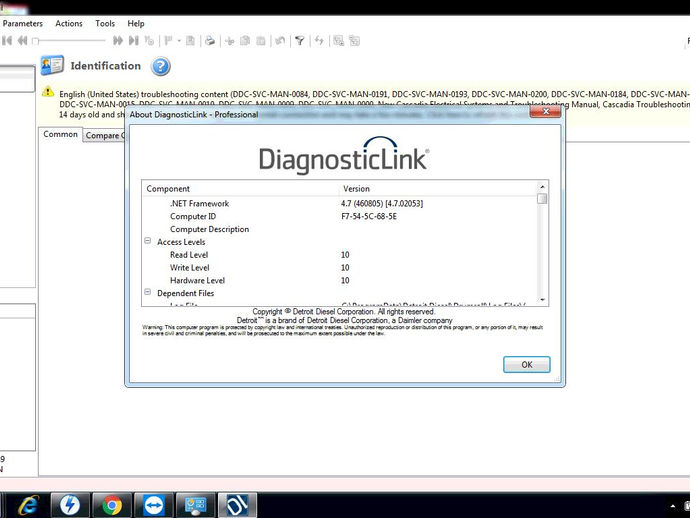Click the Identification panel icon
Image resolution: width=690 pixels, height=518 pixels.
click(52, 66)
